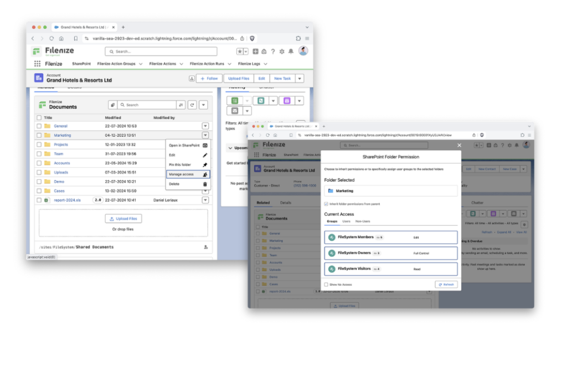Click the copy icon left of Documents search
The width and height of the screenshot is (567, 392).
point(113,105)
